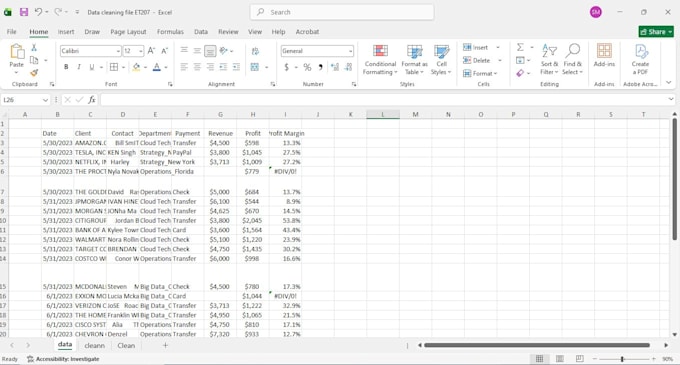Apply percent style format
This screenshot has width=680, height=365.
(x=307, y=67)
